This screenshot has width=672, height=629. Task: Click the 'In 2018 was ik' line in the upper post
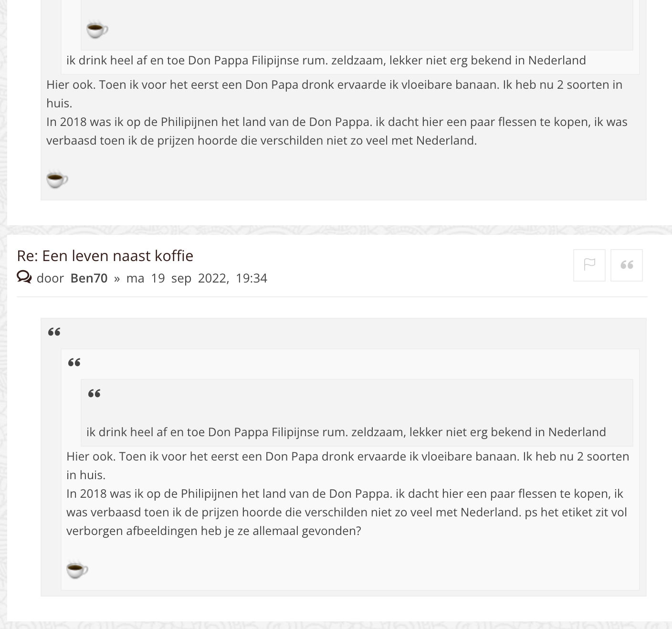pos(336,122)
